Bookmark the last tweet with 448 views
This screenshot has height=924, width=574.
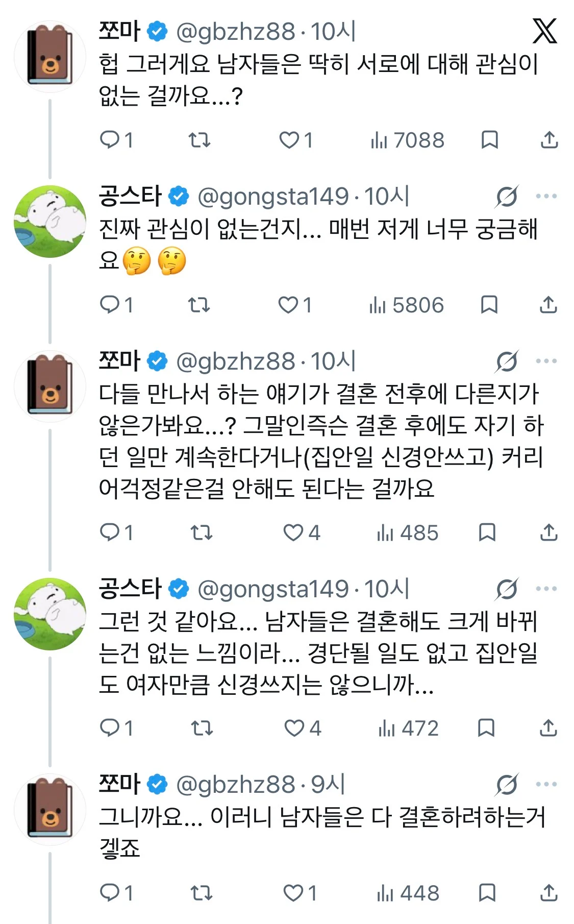487,893
